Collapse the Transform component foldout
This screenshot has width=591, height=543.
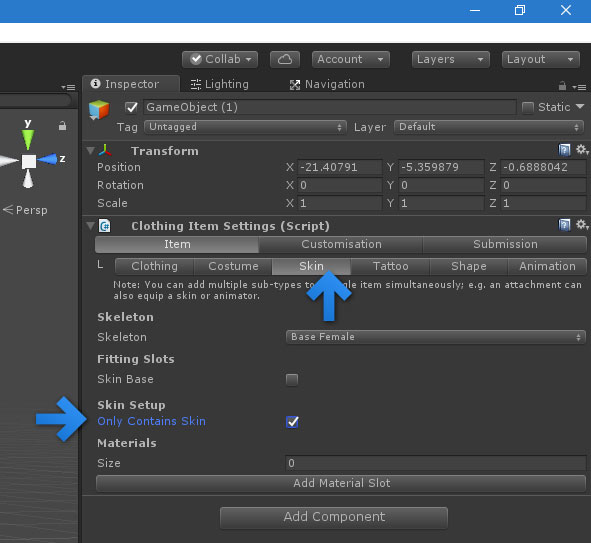[x=90, y=151]
